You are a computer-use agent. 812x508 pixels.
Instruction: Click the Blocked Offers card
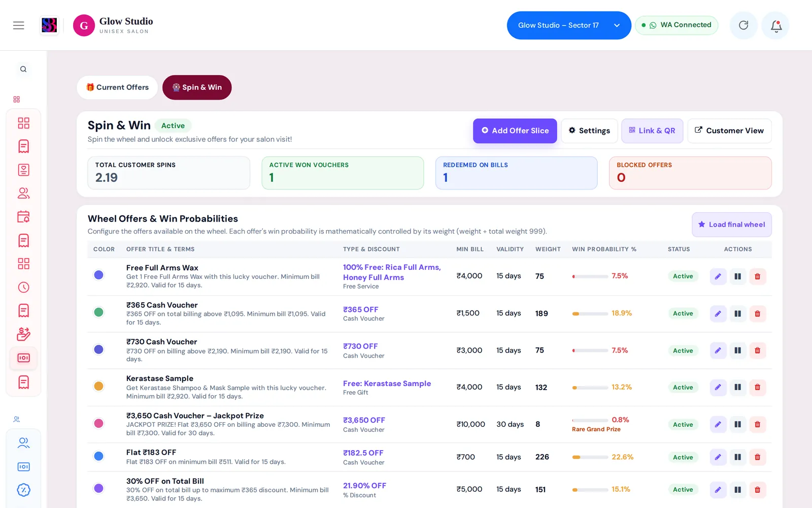(x=690, y=173)
